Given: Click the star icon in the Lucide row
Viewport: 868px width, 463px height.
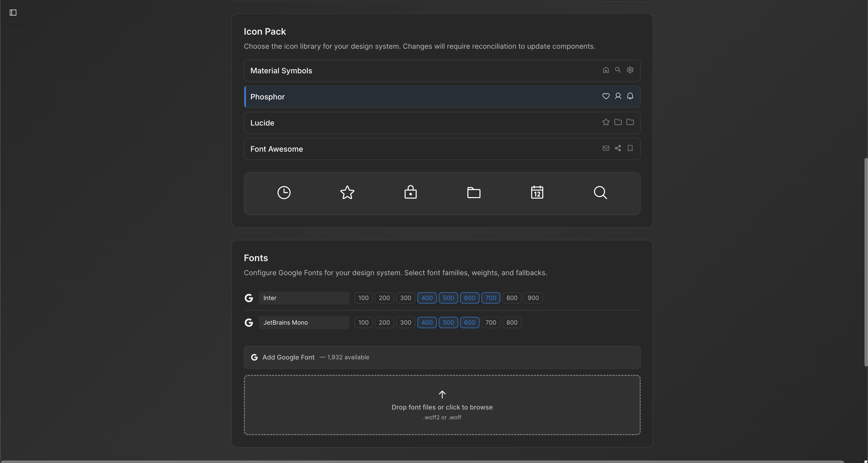Looking at the screenshot, I should click(606, 122).
